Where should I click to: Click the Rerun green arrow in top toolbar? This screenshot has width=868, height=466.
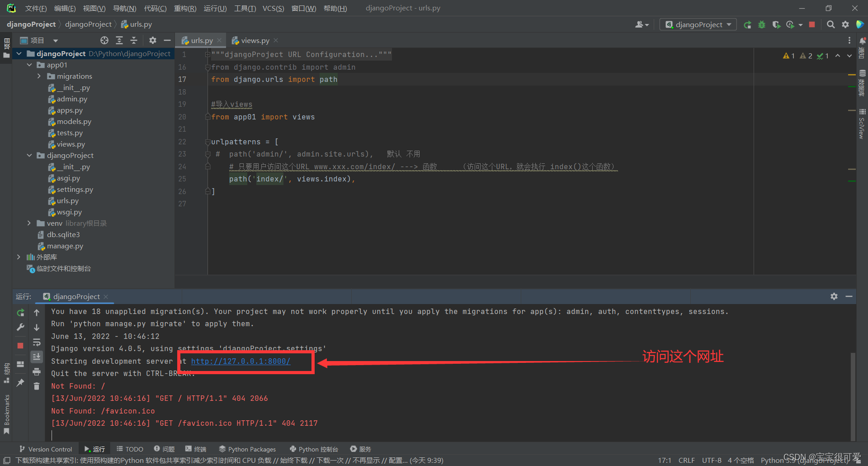(748, 25)
